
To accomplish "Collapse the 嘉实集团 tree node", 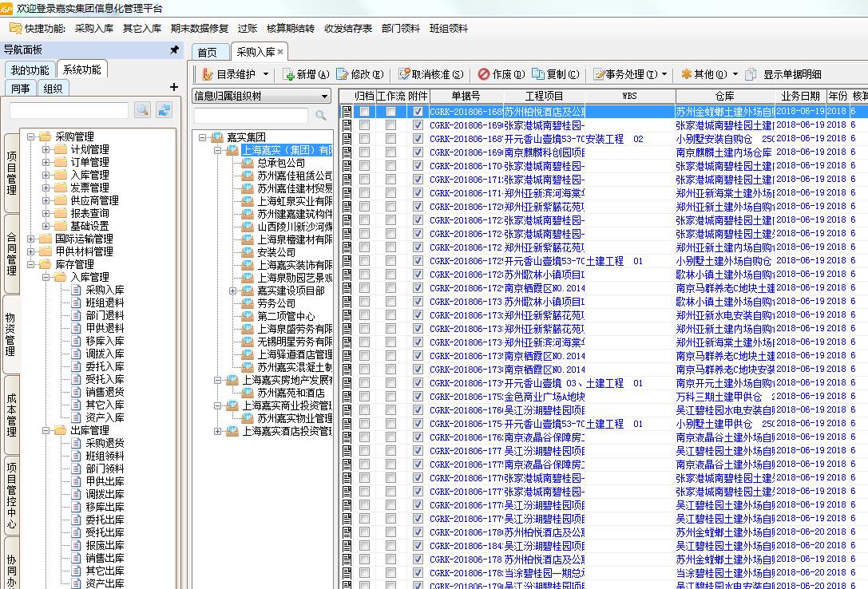I will pyautogui.click(x=204, y=137).
